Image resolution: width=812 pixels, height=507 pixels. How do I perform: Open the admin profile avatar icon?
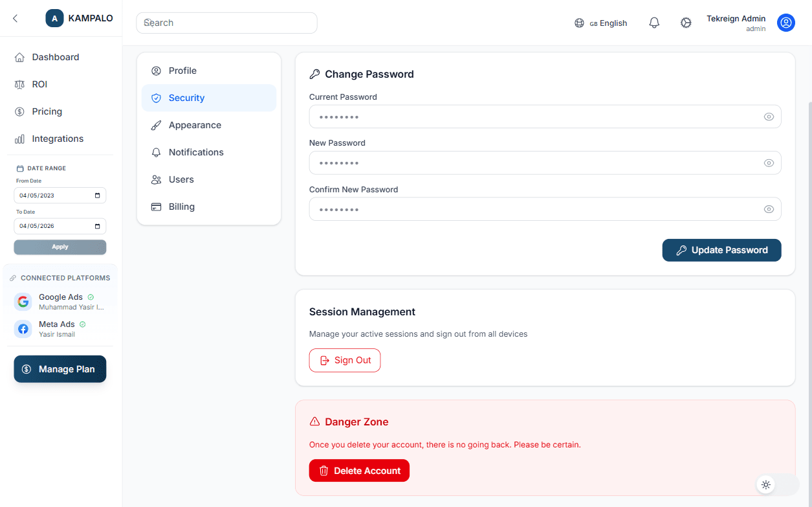(785, 22)
